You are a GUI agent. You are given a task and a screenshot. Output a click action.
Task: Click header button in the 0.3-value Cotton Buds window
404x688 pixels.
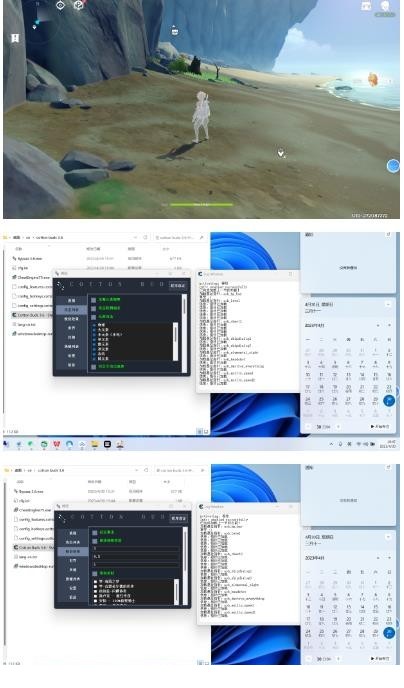pyautogui.click(x=179, y=518)
